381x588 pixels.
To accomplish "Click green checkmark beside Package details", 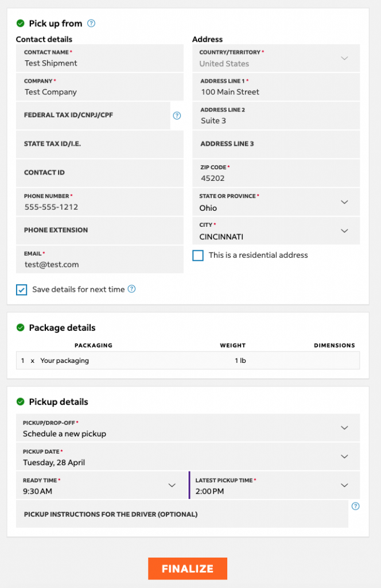I will coord(21,327).
